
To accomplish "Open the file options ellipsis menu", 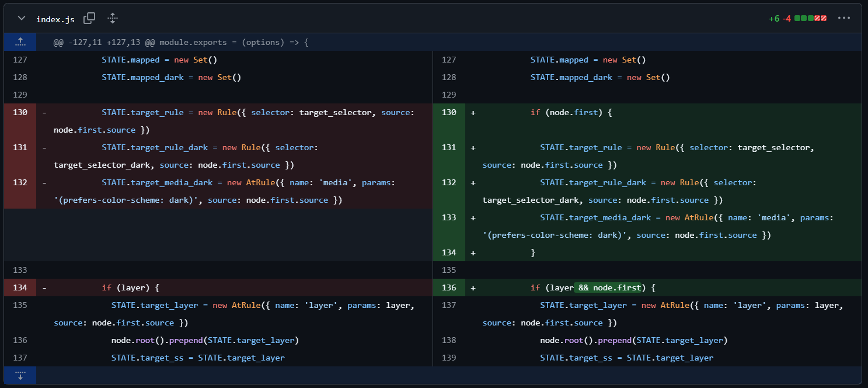I will click(x=843, y=18).
